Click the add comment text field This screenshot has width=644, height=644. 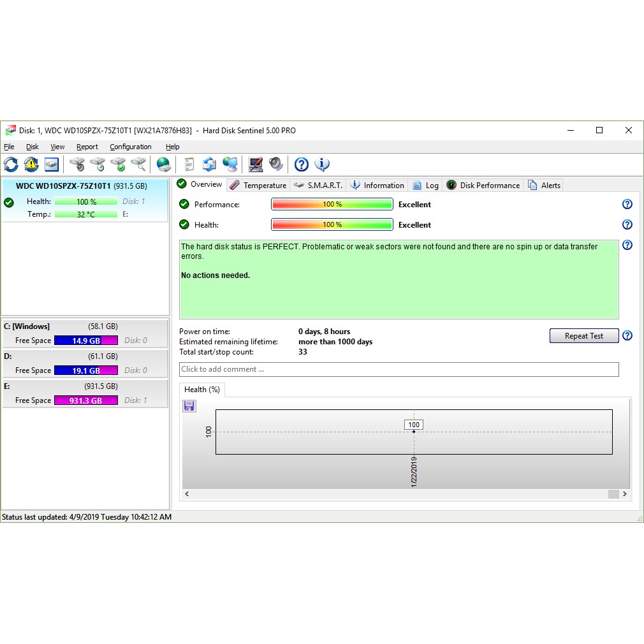point(399,369)
